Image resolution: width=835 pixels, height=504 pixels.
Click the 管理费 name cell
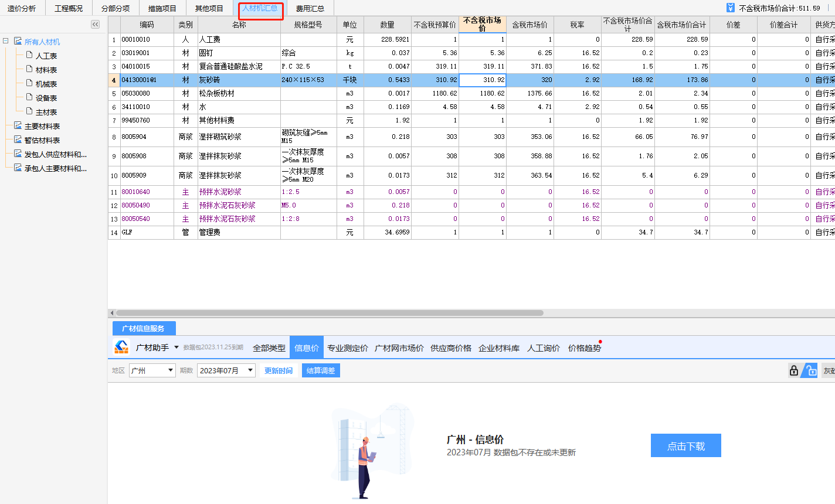pos(239,232)
